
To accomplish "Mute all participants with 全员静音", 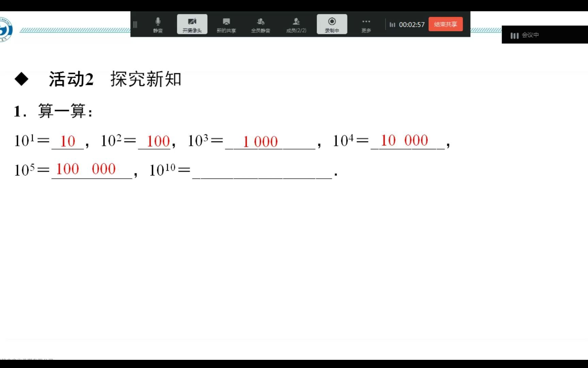I will (261, 24).
